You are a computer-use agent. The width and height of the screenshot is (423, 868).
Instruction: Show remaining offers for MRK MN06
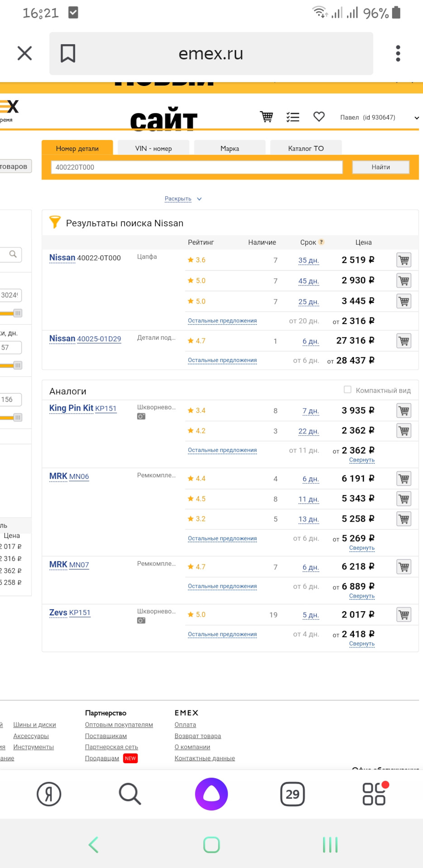coord(222,538)
